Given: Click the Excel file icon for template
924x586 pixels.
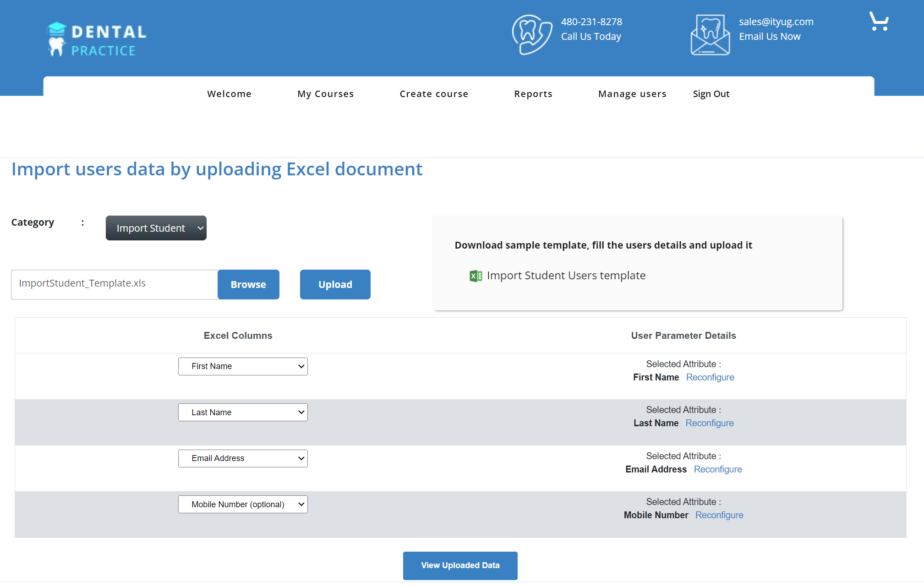Looking at the screenshot, I should 476,276.
